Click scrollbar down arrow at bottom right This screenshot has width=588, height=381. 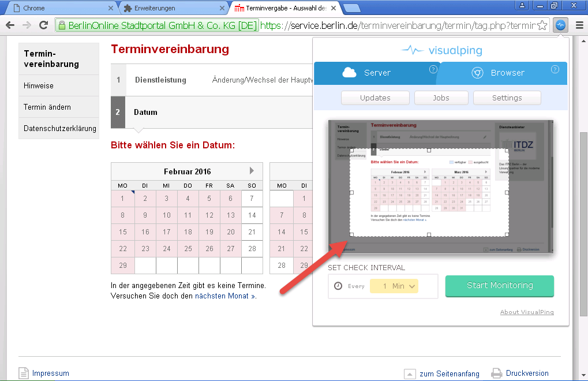(x=583, y=375)
